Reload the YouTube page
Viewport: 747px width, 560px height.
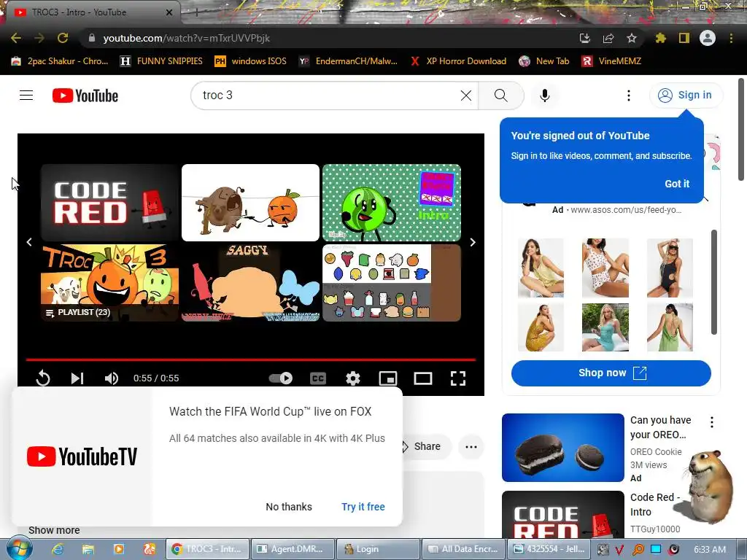pyautogui.click(x=63, y=38)
